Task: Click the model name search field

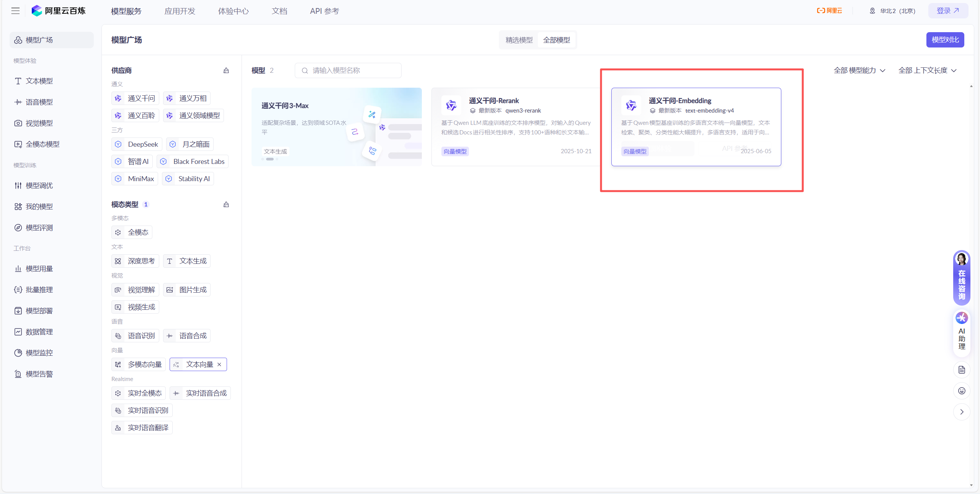Action: coord(348,70)
